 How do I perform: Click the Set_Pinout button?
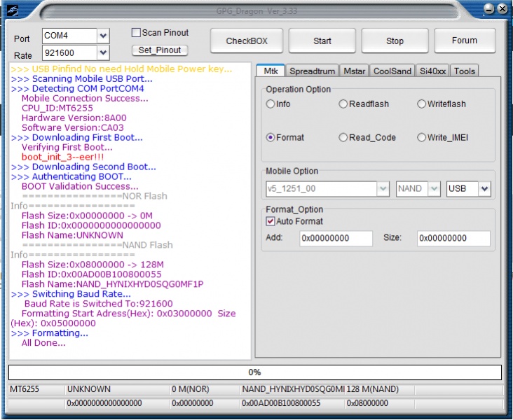click(160, 50)
